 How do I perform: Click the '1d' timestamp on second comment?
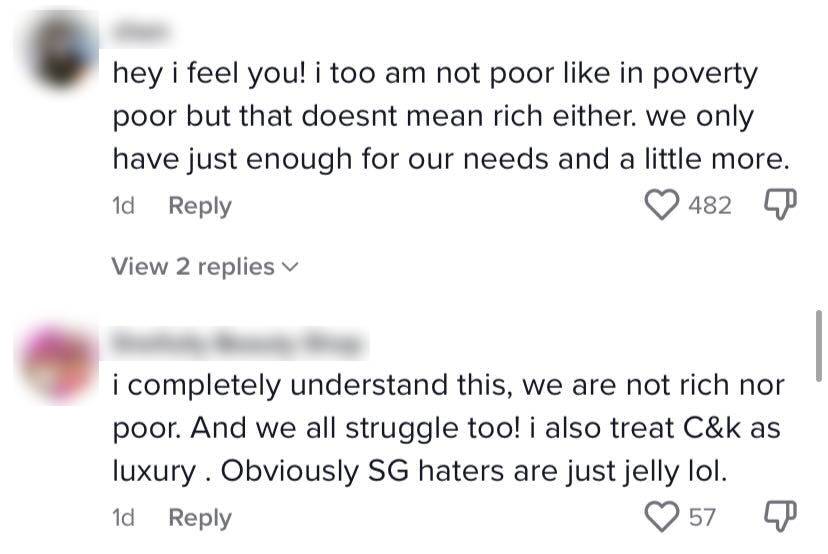pos(124,518)
